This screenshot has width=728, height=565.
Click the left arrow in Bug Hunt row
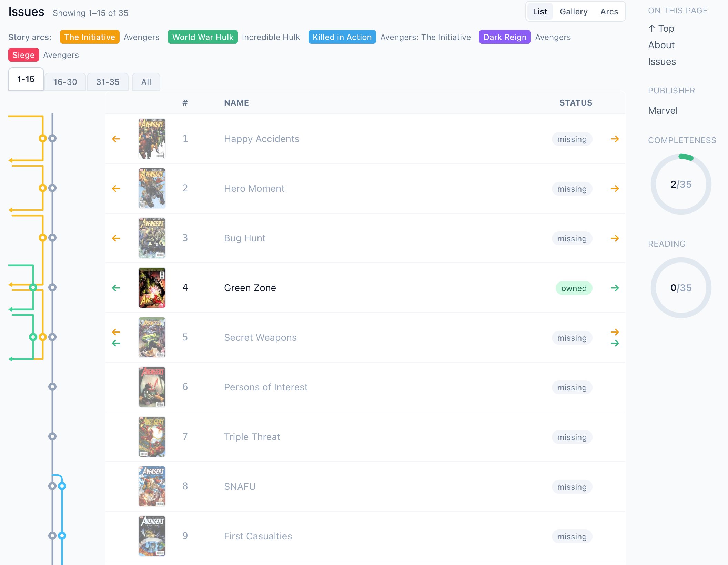(x=116, y=238)
